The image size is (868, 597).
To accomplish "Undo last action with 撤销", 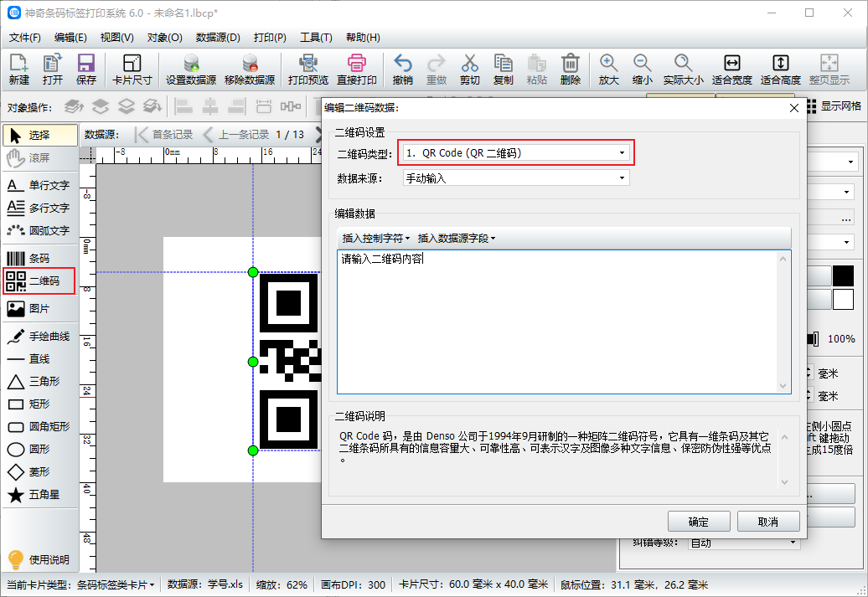I will pyautogui.click(x=402, y=69).
